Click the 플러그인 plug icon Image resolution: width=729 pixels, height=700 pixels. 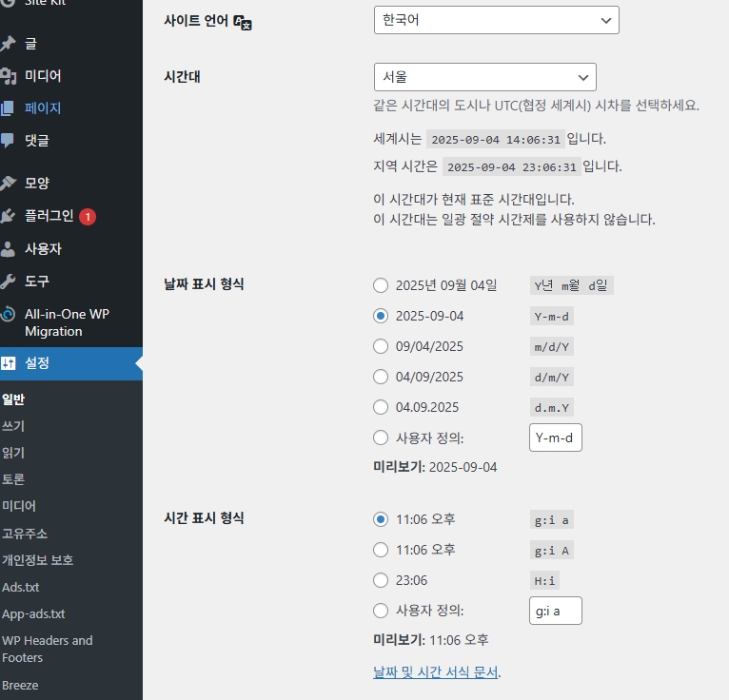pyautogui.click(x=8, y=216)
